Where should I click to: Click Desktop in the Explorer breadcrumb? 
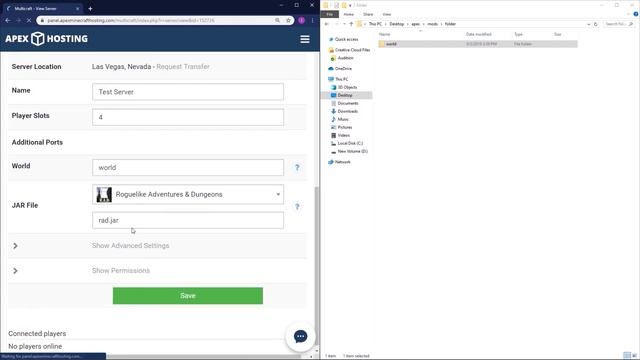[x=396, y=24]
